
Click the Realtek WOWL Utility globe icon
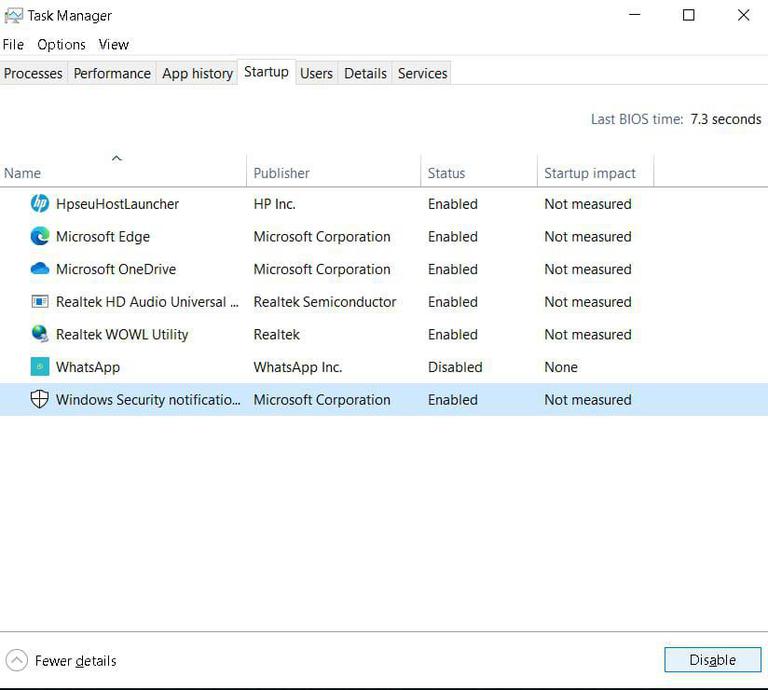[x=40, y=334]
